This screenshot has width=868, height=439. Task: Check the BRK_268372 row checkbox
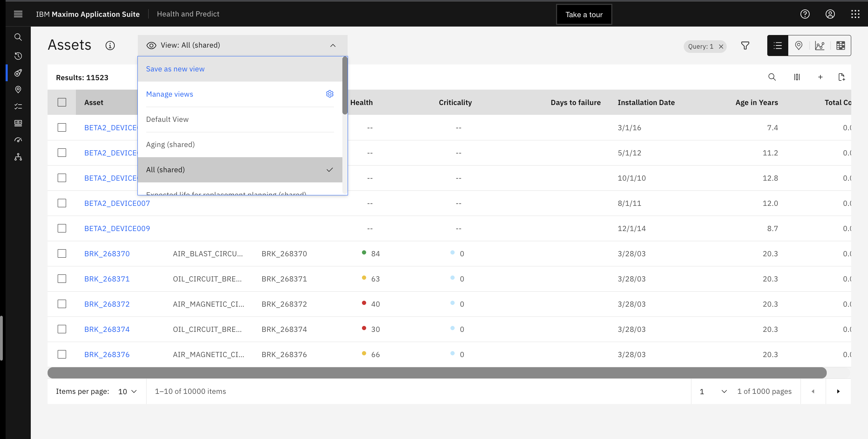(62, 304)
